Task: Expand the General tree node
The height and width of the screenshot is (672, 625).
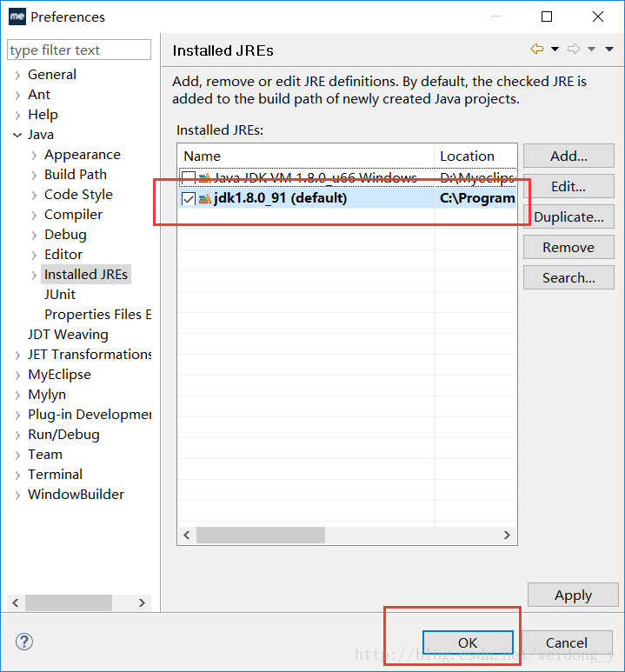Action: click(17, 76)
